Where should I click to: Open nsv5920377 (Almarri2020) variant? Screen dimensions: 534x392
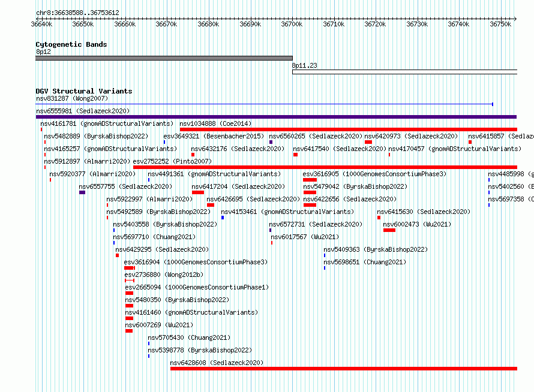point(92,174)
